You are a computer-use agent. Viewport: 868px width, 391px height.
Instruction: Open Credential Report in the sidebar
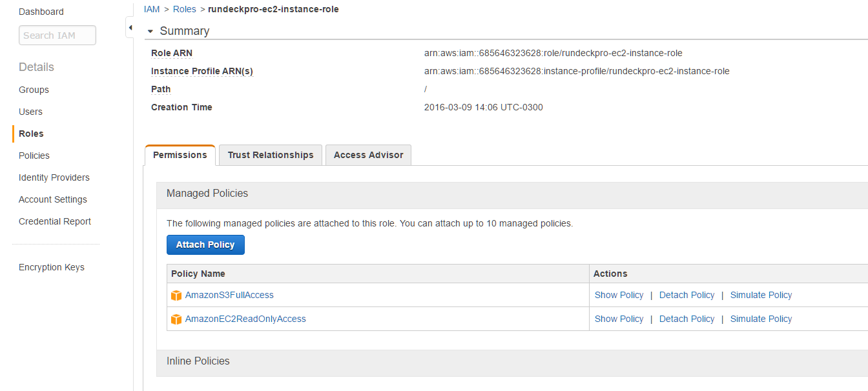(x=55, y=221)
